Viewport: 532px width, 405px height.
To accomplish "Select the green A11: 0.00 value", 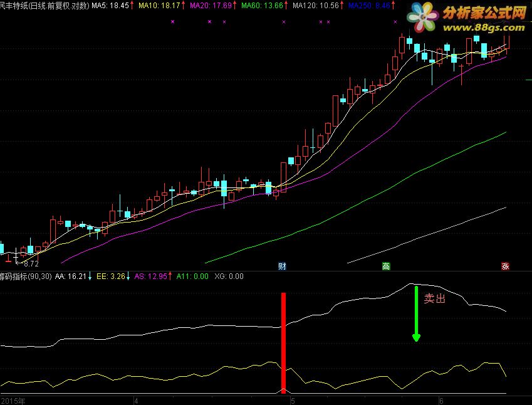I will (x=192, y=276).
